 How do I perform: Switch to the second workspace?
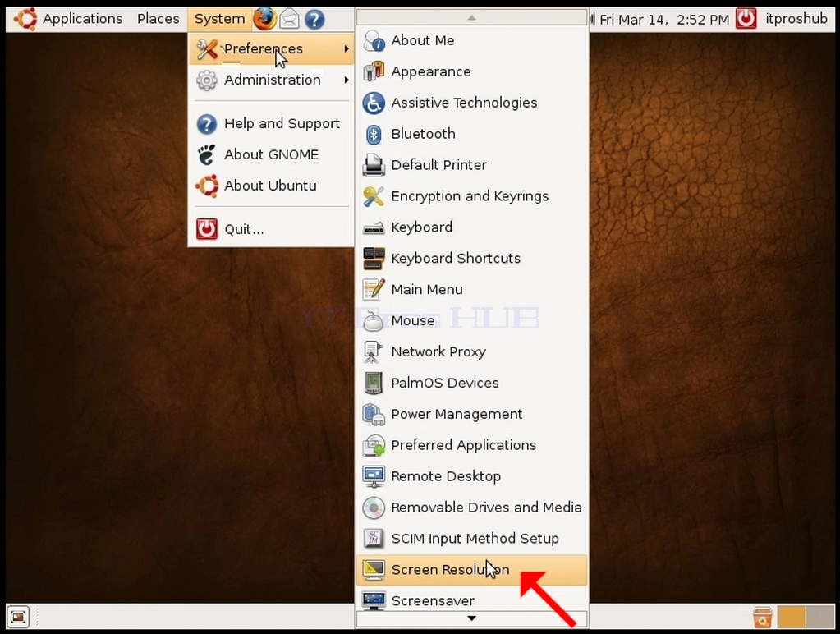[x=820, y=617]
